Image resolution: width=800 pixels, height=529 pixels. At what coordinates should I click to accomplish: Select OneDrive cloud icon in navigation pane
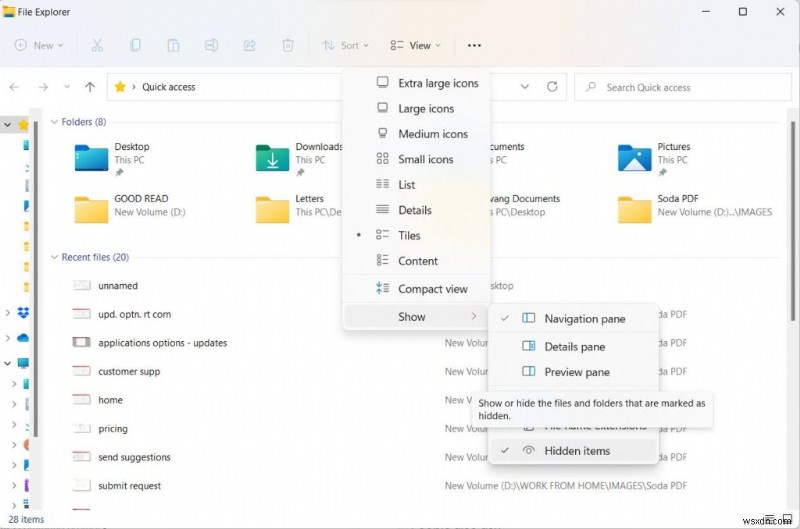[x=23, y=338]
